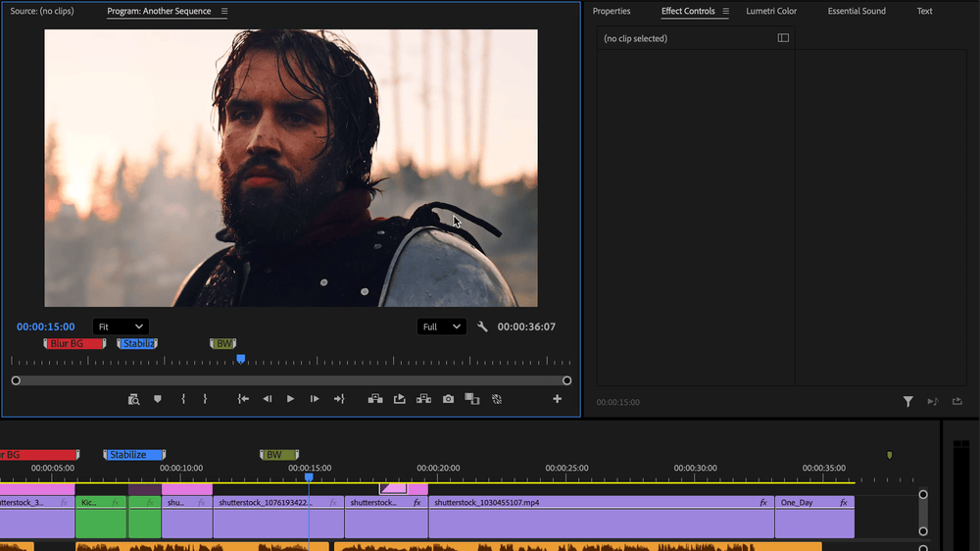
Task: Open the wrench settings menu in Program Monitor
Action: (x=482, y=326)
